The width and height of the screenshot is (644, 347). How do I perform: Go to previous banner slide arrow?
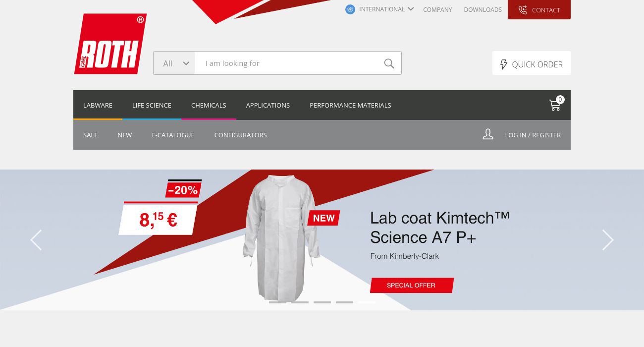click(36, 240)
